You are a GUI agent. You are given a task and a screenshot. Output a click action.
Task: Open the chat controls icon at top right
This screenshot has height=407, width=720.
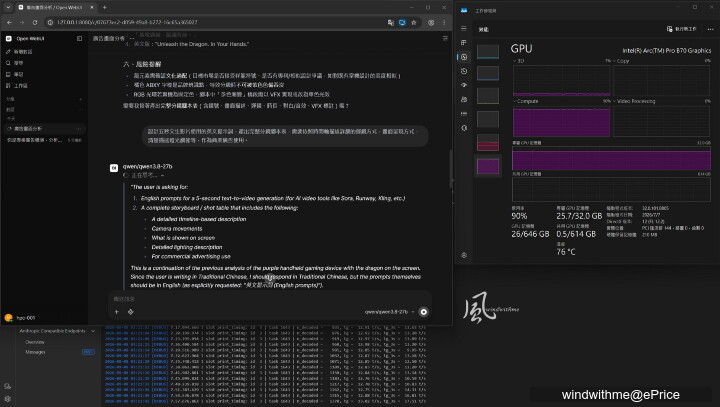tap(444, 39)
